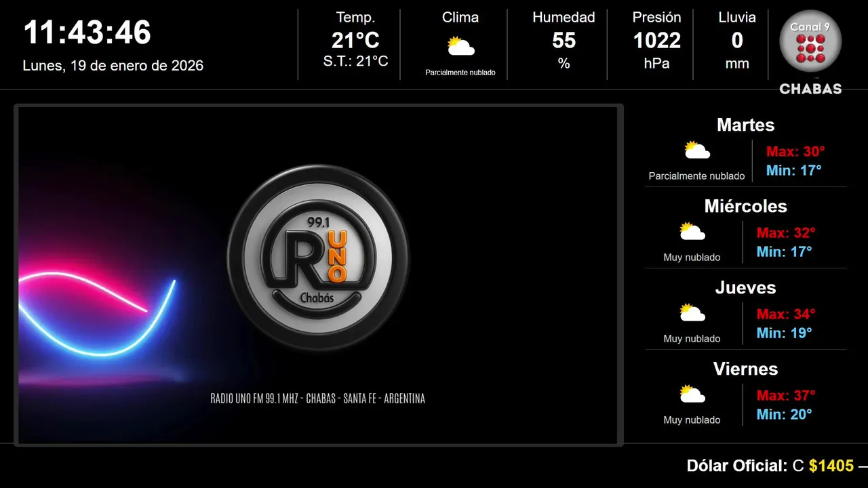Click Miércoles Muy nublado description
The height and width of the screenshot is (488, 868).
tap(692, 258)
